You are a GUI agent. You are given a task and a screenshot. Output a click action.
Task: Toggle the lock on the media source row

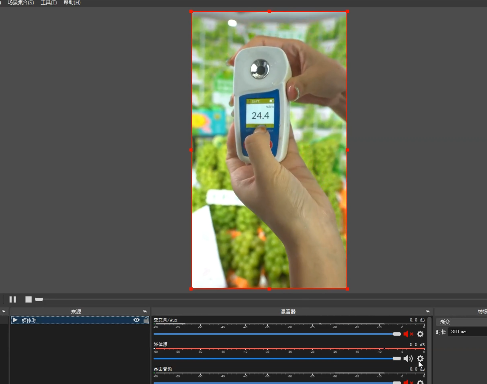pyautogui.click(x=146, y=320)
